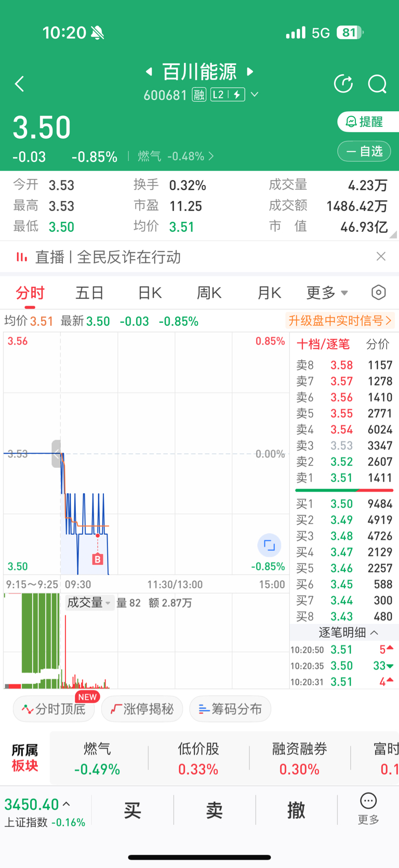Screen dimensions: 399x868
Task: Open 涨停揭秘 feature
Action: click(142, 709)
